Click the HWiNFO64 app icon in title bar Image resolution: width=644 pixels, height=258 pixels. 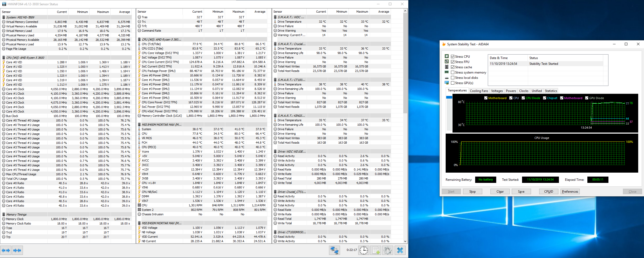pyautogui.click(x=4, y=4)
